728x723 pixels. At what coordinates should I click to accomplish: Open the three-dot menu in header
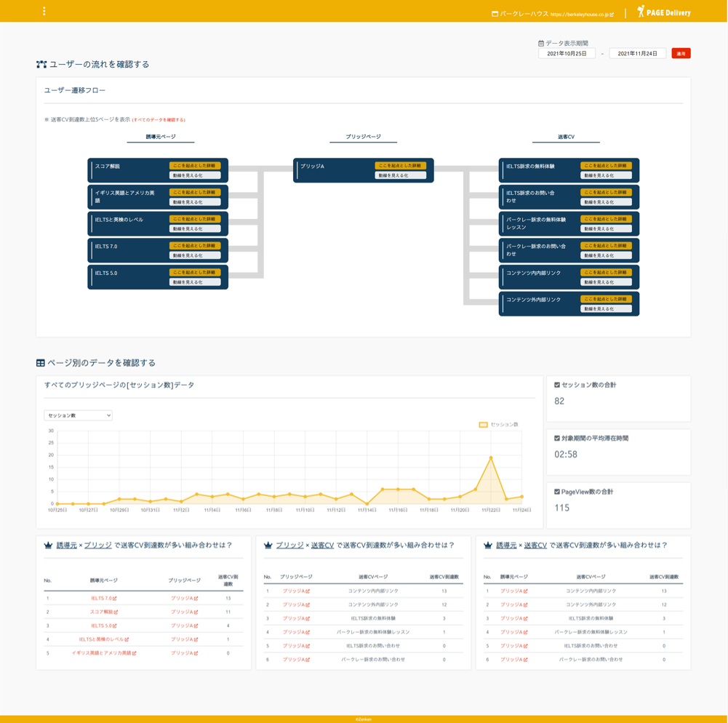[44, 12]
